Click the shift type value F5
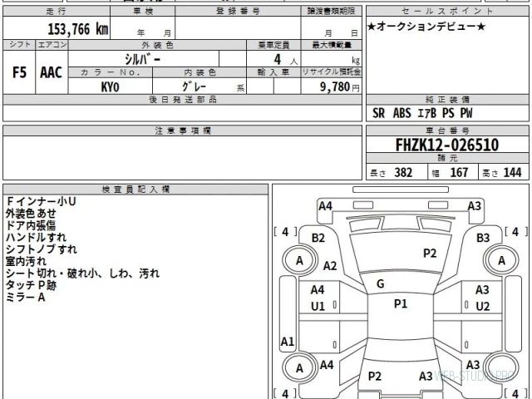 (x=19, y=72)
